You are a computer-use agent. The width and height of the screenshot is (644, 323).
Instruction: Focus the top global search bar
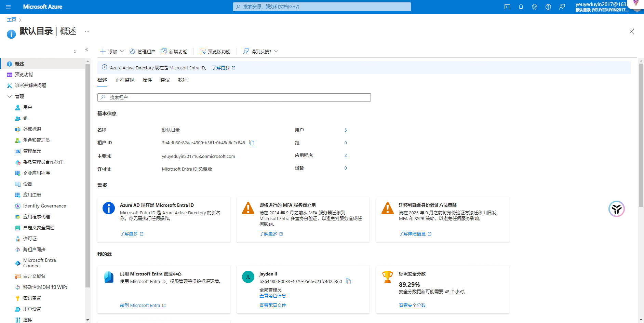click(322, 7)
